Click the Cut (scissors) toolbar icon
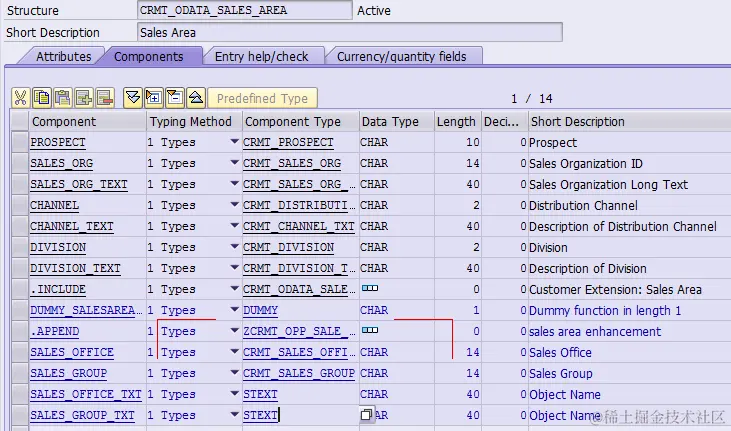Screen dimensions: 731x431 coord(21,98)
